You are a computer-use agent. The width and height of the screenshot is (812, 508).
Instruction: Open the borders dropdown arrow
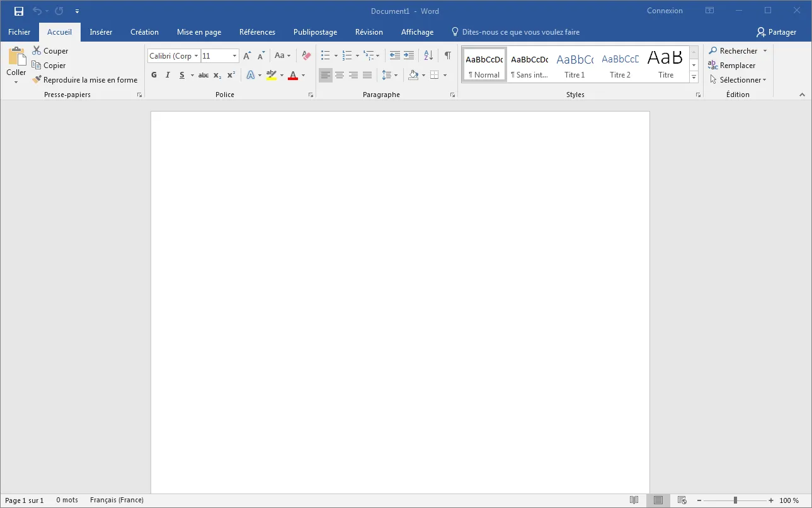tap(445, 75)
